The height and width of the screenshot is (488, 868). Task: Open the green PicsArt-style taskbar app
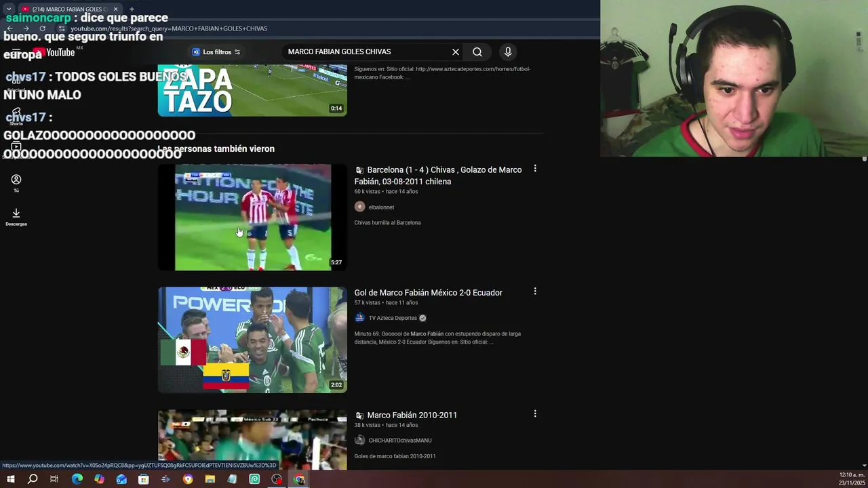254,479
